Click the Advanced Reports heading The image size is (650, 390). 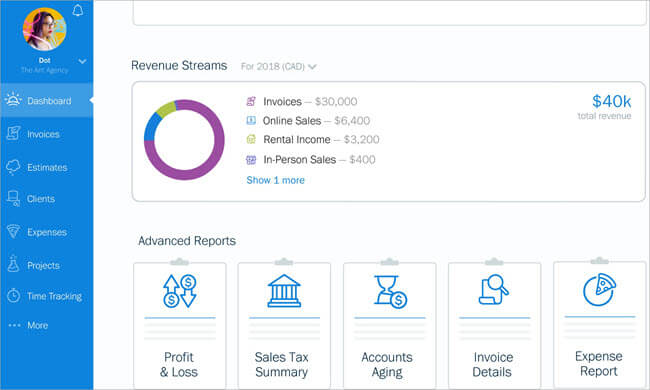coord(187,241)
